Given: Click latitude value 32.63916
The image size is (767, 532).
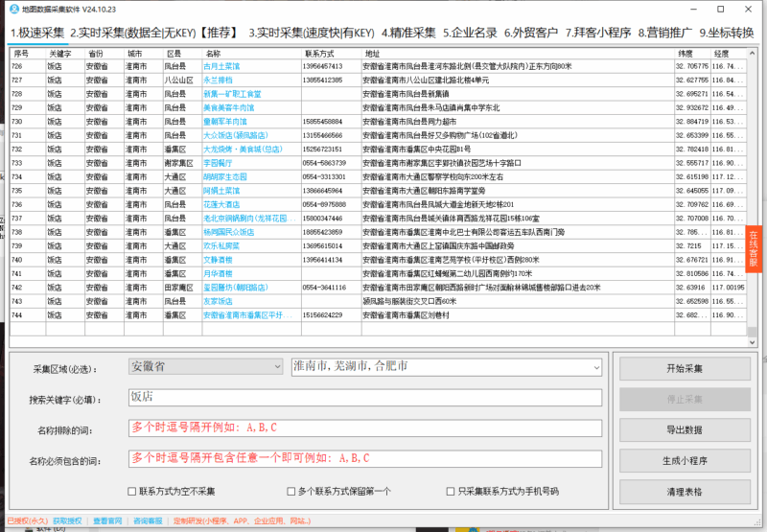Looking at the screenshot, I should (690, 288).
